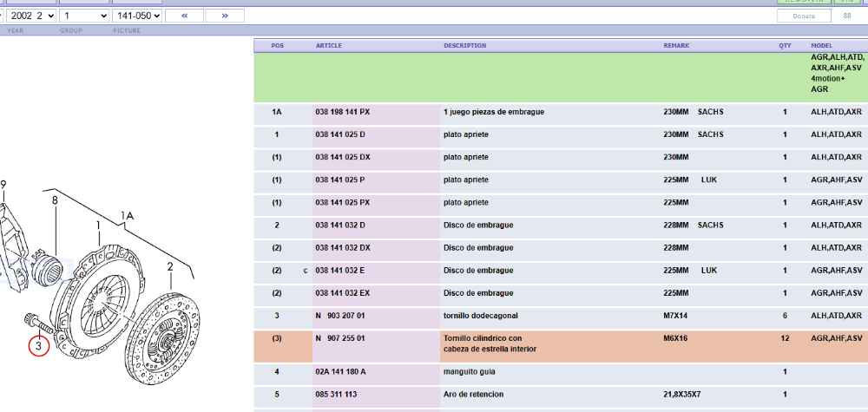This screenshot has width=868, height=412.
Task: Expand the Picture dropdown showing 141-050
Action: click(x=138, y=16)
